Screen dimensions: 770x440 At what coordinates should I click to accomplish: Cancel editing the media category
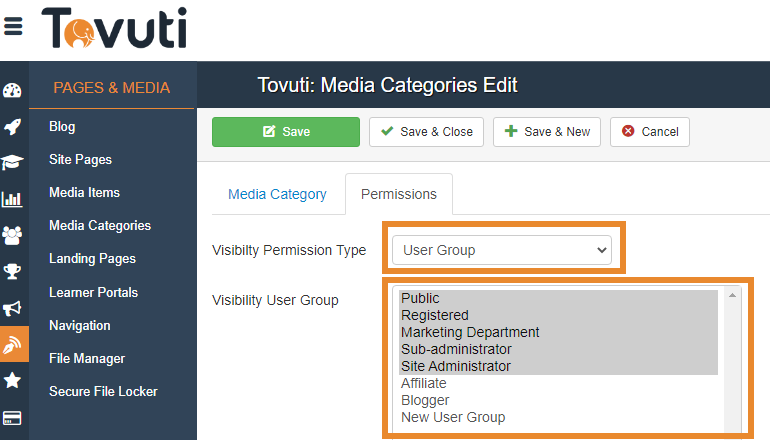pyautogui.click(x=649, y=132)
